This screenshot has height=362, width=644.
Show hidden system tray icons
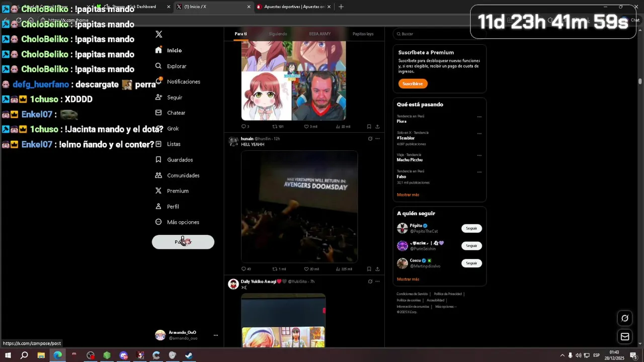[562, 355]
